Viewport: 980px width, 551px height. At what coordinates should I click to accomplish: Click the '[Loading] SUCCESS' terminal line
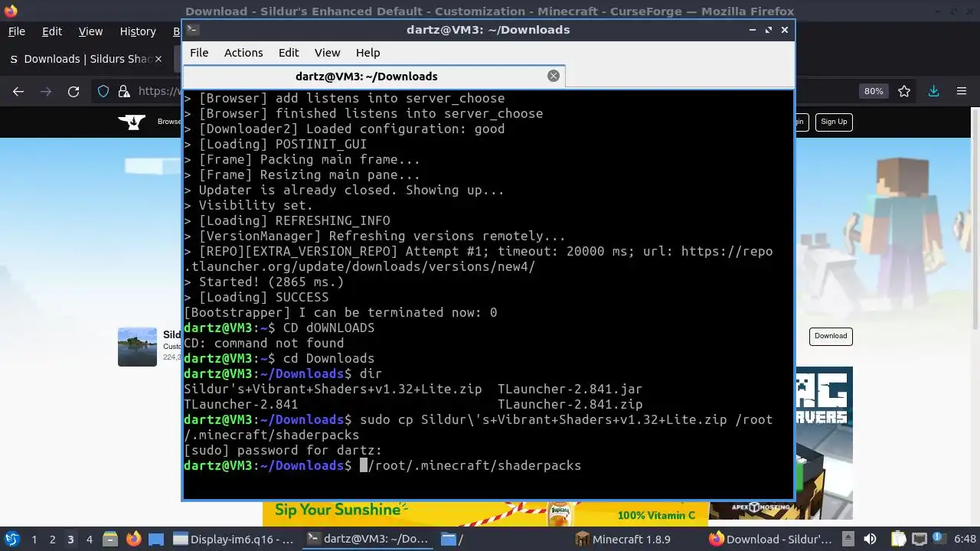click(x=256, y=297)
